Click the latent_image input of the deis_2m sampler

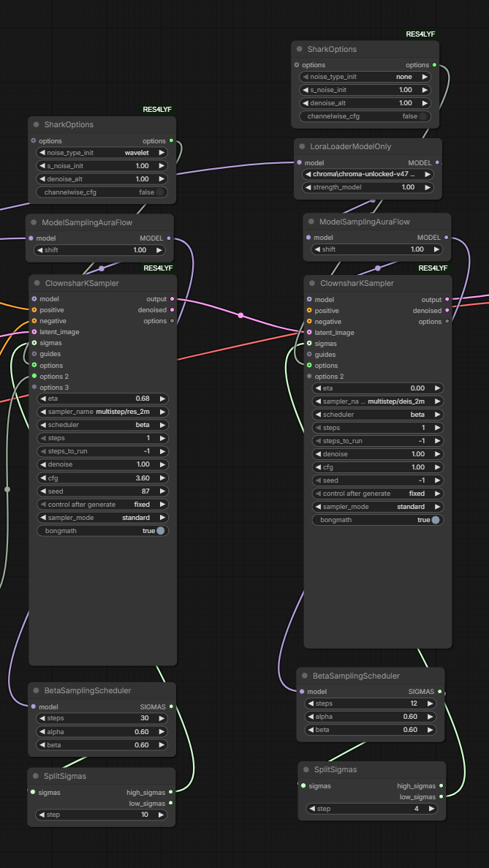click(309, 333)
